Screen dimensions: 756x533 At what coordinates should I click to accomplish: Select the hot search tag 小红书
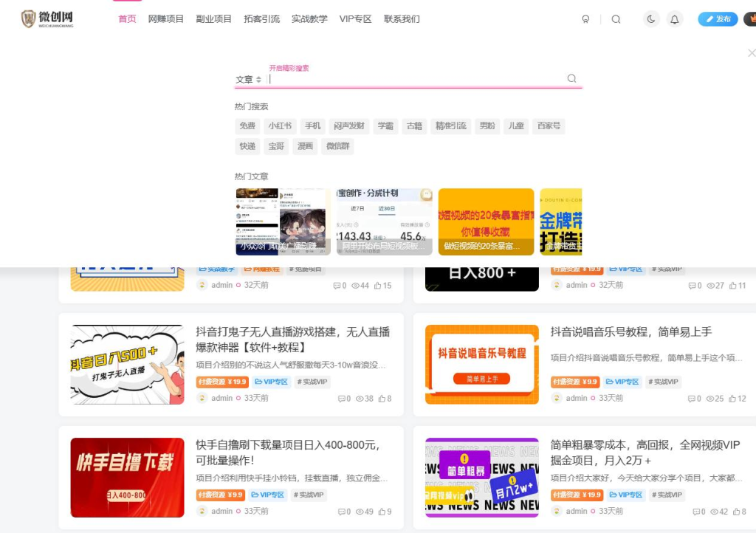coord(280,125)
